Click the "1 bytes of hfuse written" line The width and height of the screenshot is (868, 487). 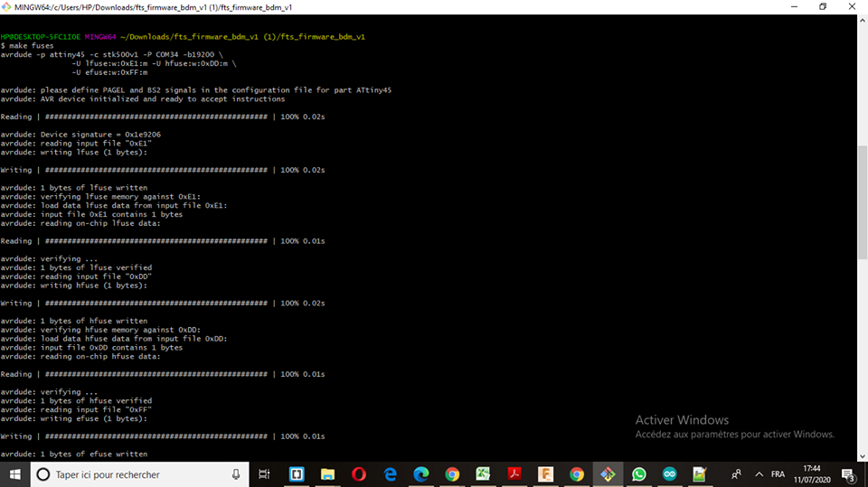(73, 321)
